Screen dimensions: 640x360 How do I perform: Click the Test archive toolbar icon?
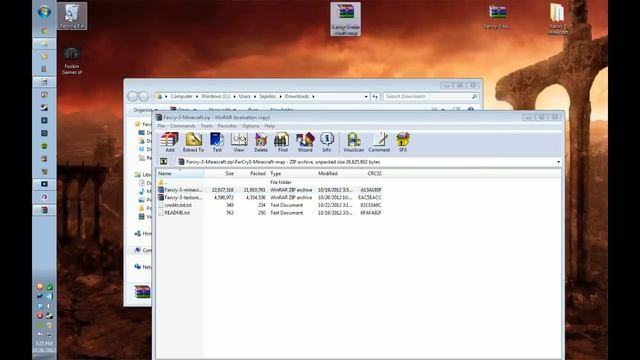click(x=217, y=142)
